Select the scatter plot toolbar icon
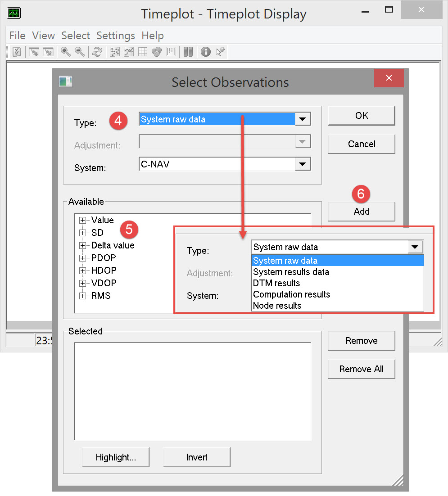Screen dimensions: 448x496 (115, 52)
